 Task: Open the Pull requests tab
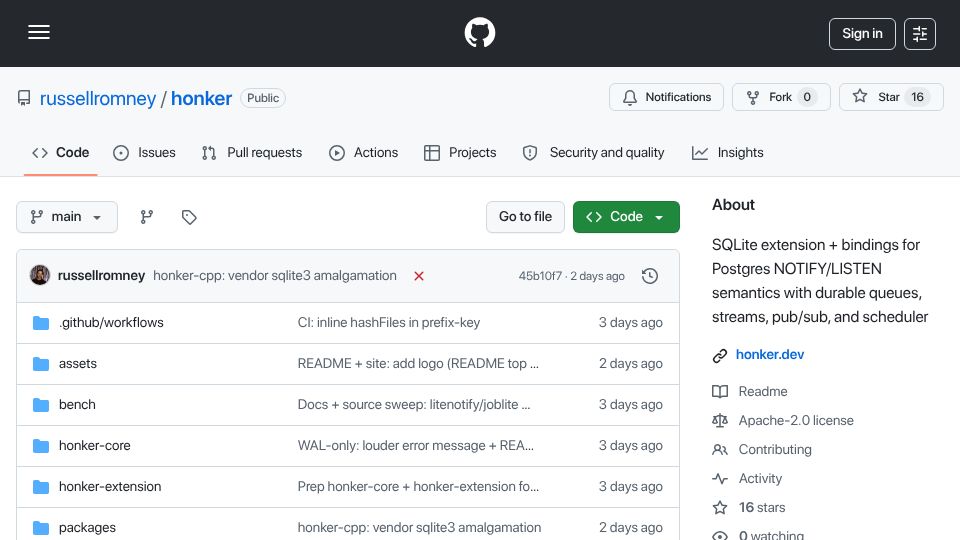(252, 152)
